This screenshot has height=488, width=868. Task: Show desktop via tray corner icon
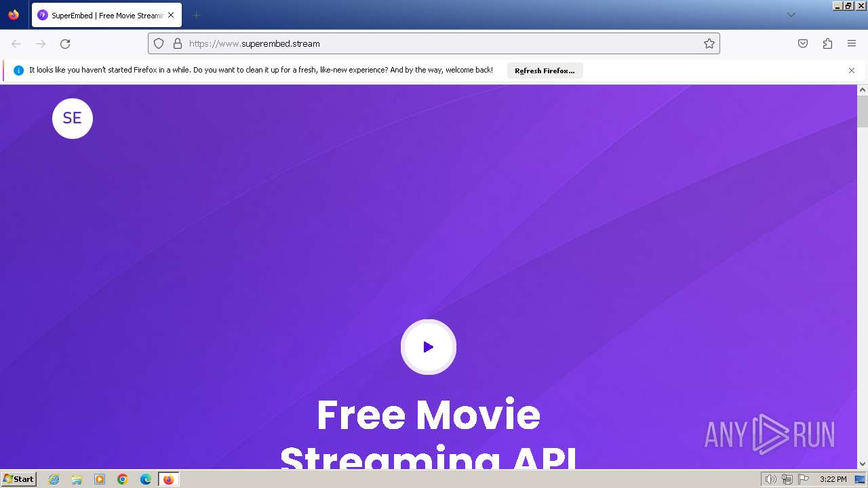click(860, 479)
